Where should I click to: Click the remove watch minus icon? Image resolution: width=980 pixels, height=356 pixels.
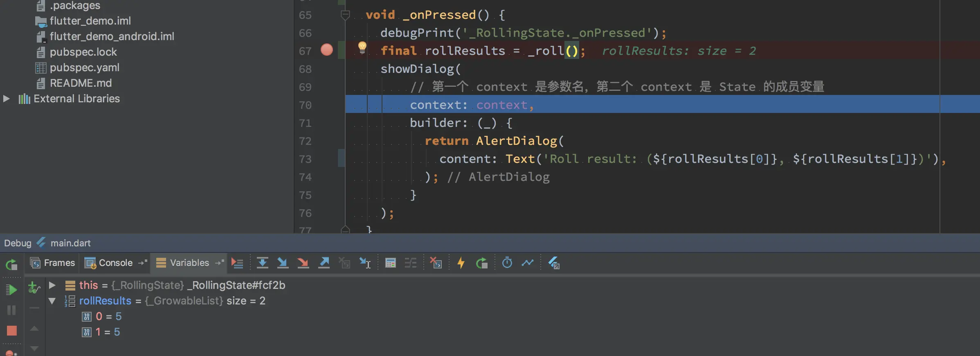[34, 308]
